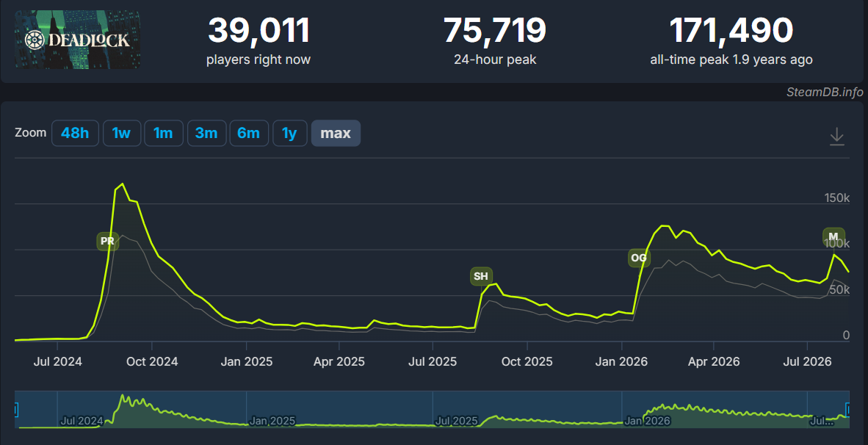Click the PR event marker on chart

pos(107,242)
